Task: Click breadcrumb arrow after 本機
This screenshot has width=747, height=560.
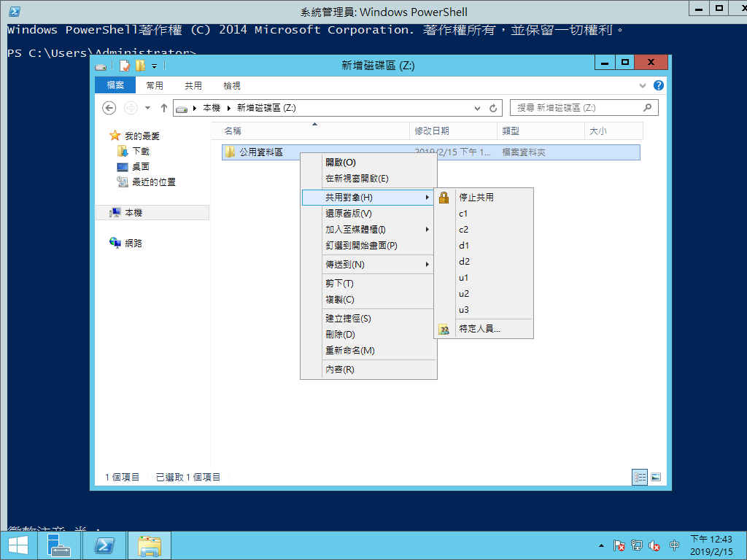Action: [x=228, y=108]
